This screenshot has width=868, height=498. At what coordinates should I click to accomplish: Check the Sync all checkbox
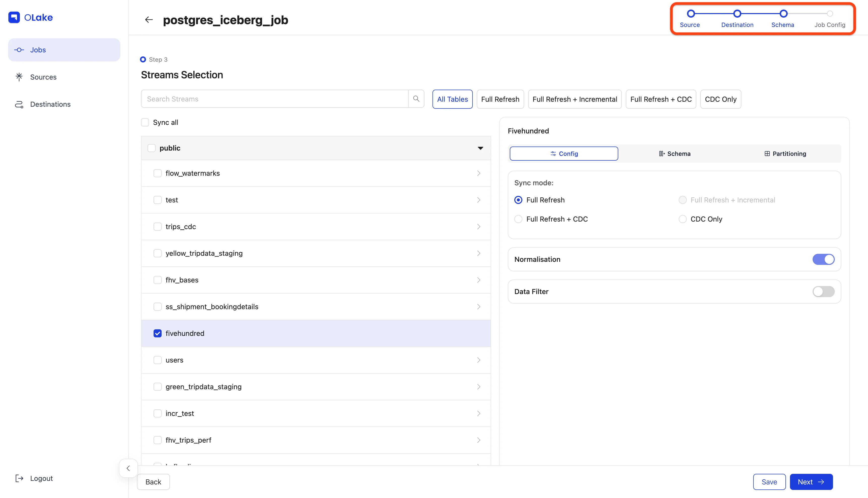(145, 122)
